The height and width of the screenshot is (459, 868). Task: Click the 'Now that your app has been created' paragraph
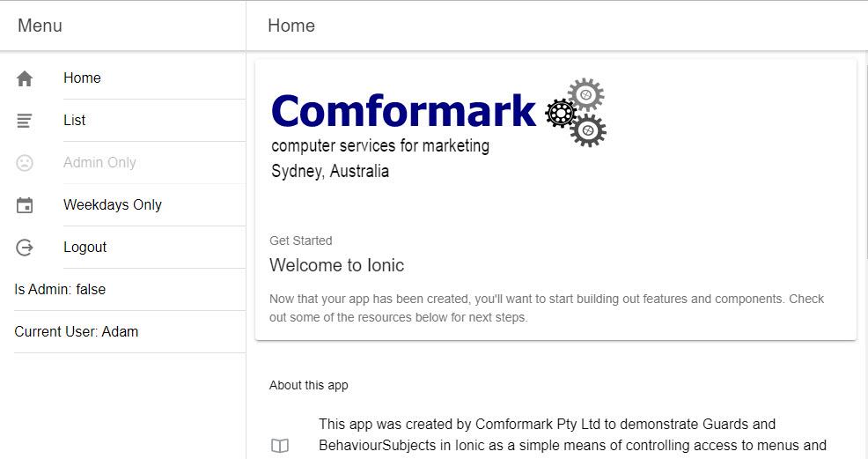click(x=547, y=307)
